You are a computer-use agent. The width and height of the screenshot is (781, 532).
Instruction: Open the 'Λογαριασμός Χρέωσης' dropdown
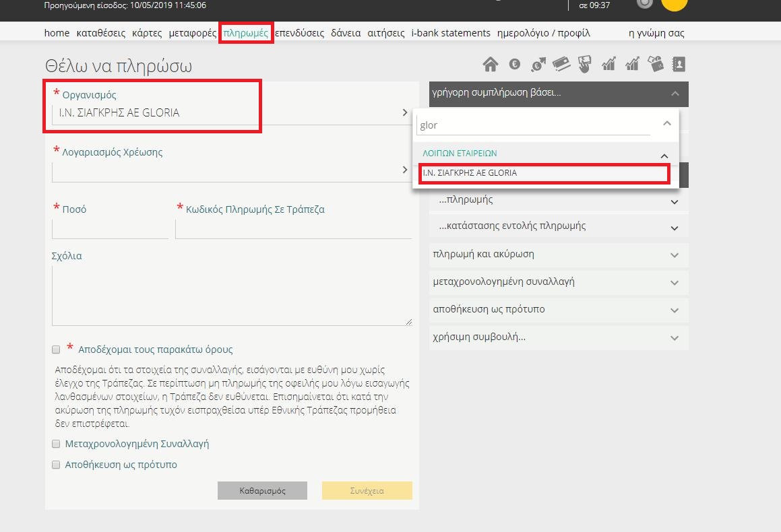point(231,170)
